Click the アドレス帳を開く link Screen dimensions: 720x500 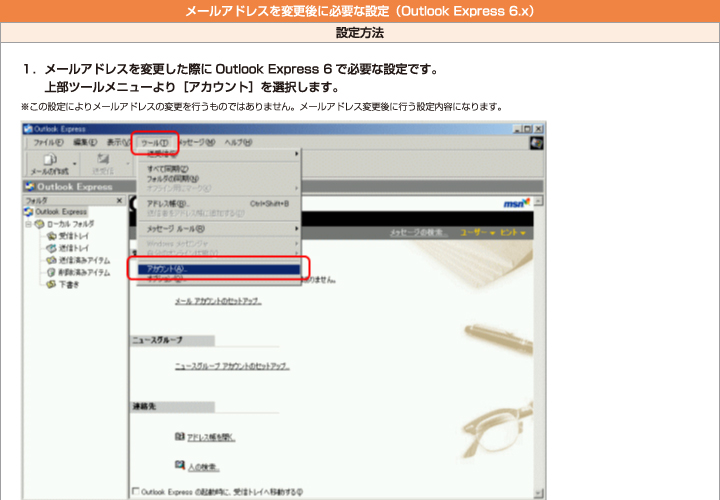pos(211,437)
